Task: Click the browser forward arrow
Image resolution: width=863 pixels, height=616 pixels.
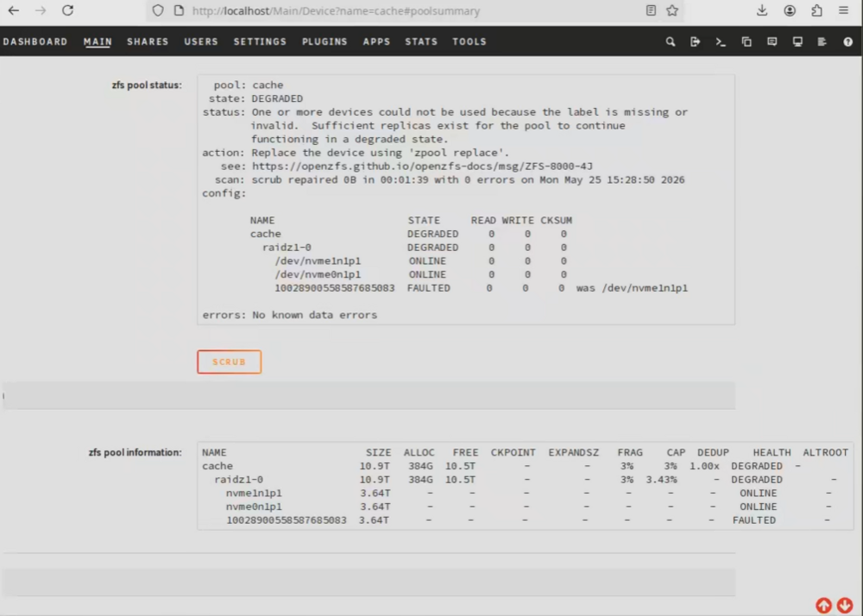Action: tap(41, 10)
